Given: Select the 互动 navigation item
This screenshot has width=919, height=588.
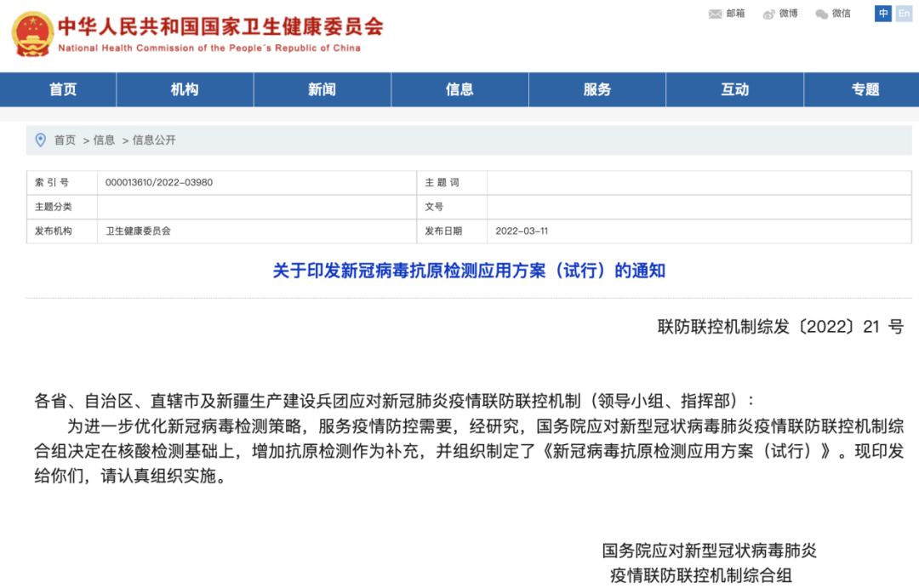Looking at the screenshot, I should click(x=734, y=89).
